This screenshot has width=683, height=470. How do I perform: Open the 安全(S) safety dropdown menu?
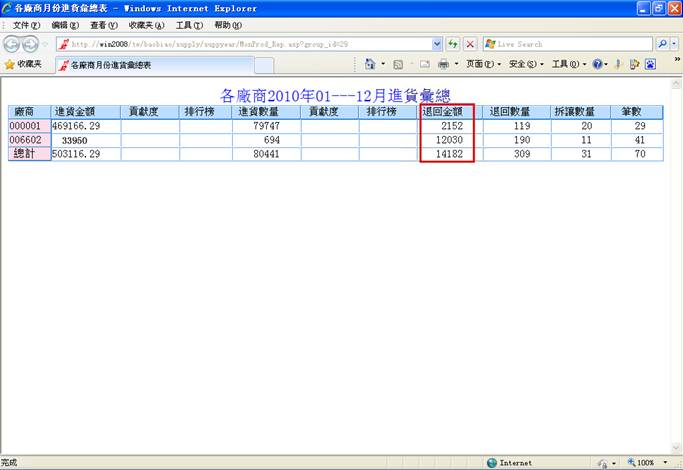tap(524, 64)
